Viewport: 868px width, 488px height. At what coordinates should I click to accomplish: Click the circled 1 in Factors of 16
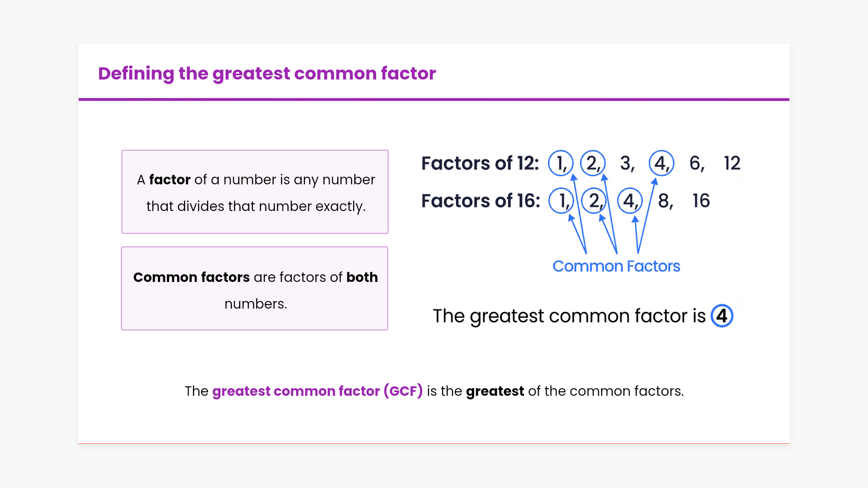point(561,201)
